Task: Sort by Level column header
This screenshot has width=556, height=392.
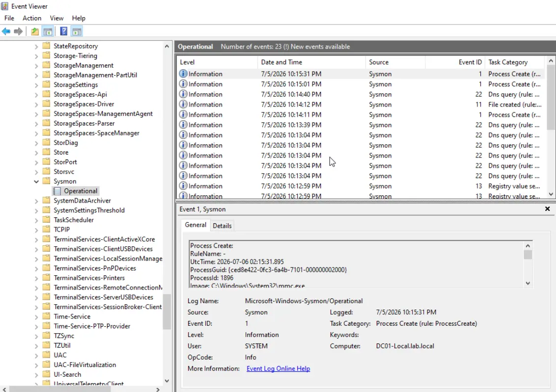Action: click(217, 62)
